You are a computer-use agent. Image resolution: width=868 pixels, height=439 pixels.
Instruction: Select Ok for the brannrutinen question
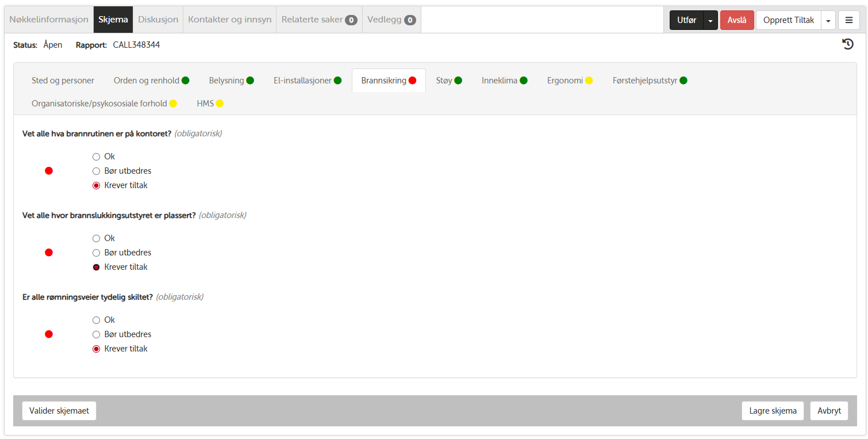pyautogui.click(x=97, y=156)
